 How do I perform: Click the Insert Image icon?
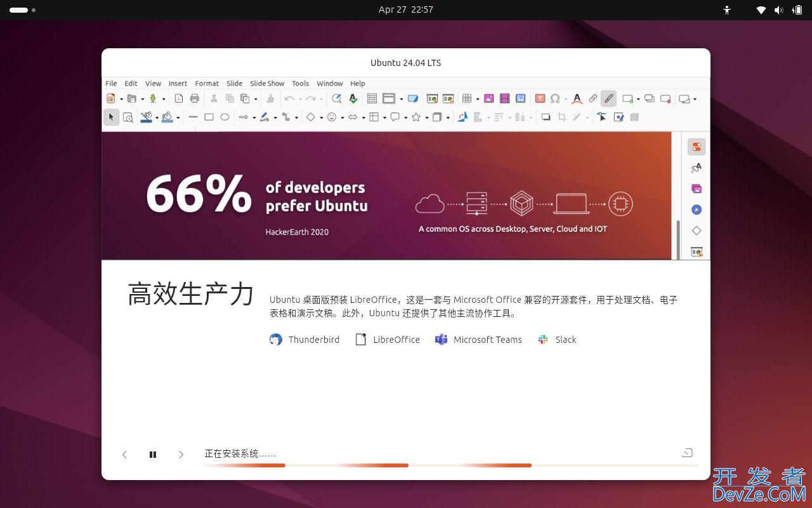[489, 98]
